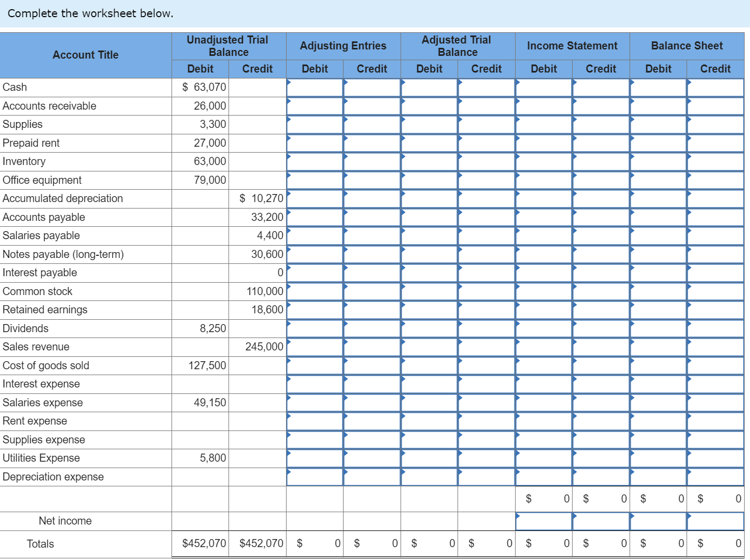Click the Adjusted Trial Balance header

coord(457,46)
